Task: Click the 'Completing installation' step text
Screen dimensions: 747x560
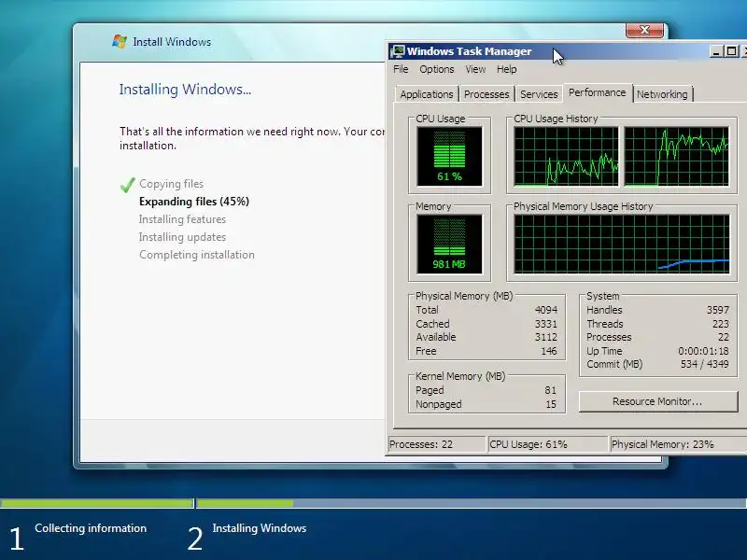Action: tap(197, 255)
